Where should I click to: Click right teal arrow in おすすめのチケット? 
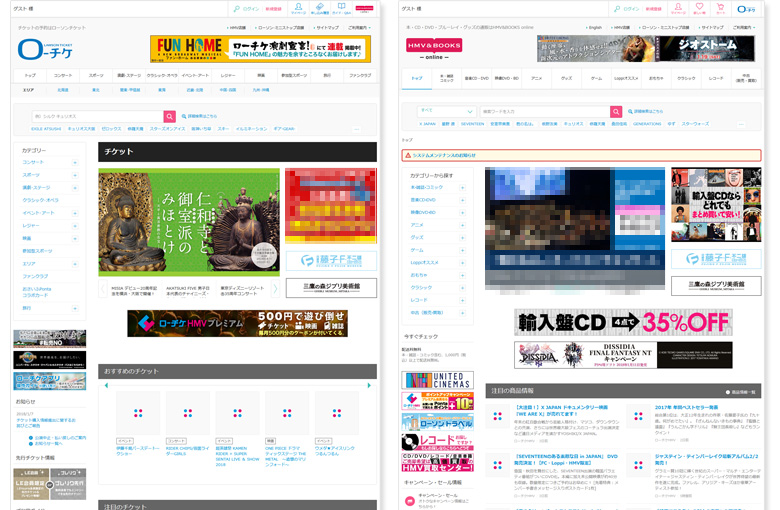click(x=369, y=385)
